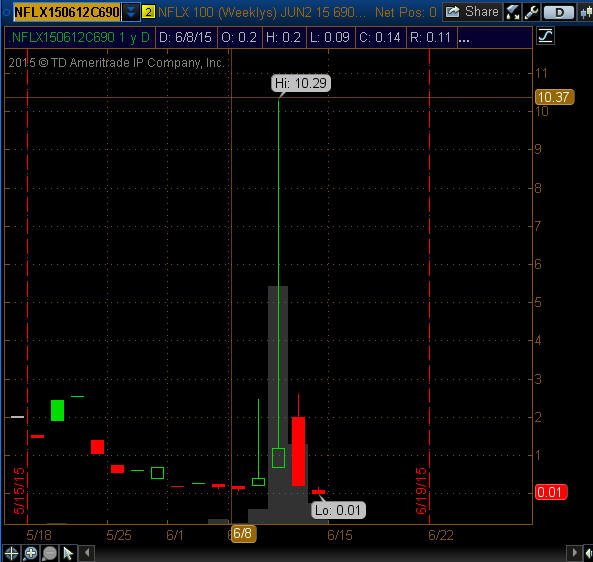Click the Share button
This screenshot has width=593, height=562.
(472, 12)
